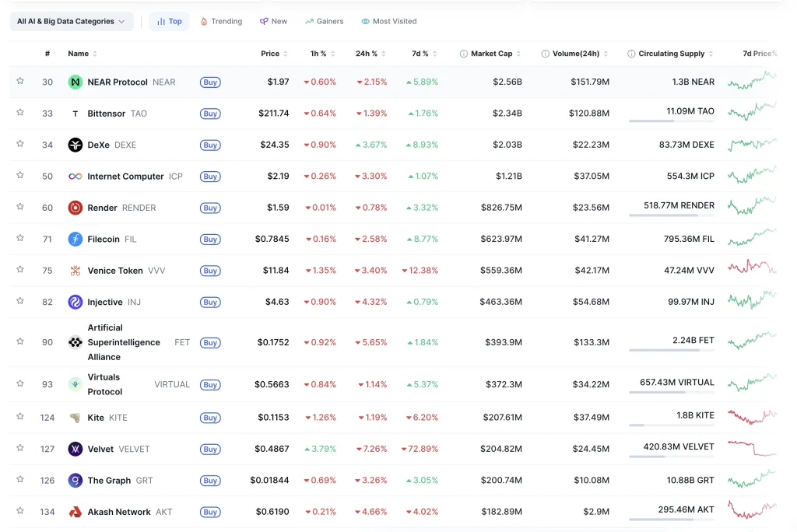Image resolution: width=797 pixels, height=532 pixels.
Task: Switch to the Trending tab
Action: (221, 21)
